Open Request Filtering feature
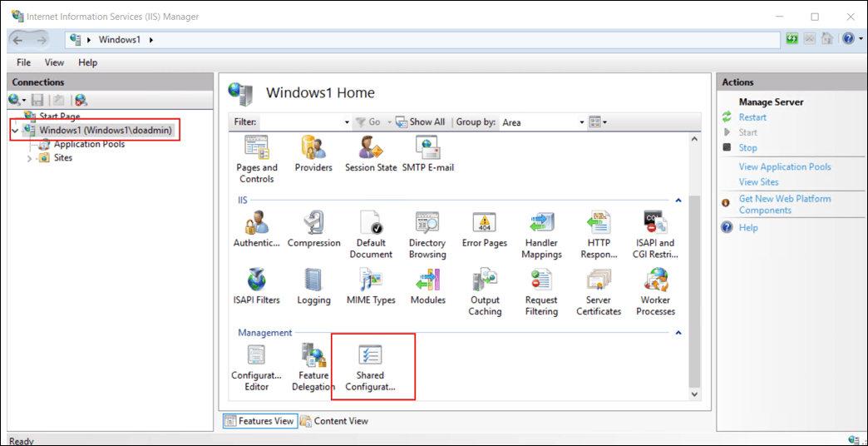The width and height of the screenshot is (868, 446). tap(541, 292)
